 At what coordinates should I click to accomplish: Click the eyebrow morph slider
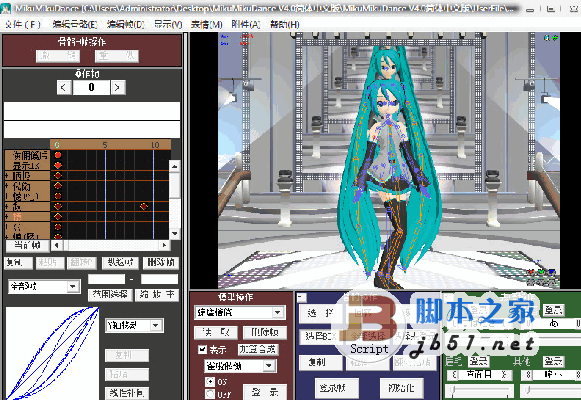coord(479,391)
